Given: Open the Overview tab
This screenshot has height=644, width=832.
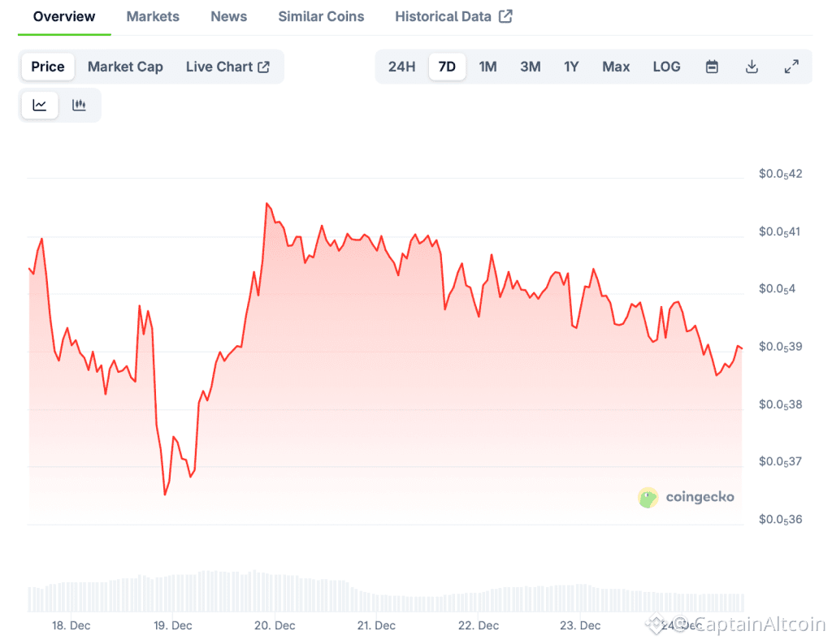Looking at the screenshot, I should [x=64, y=16].
